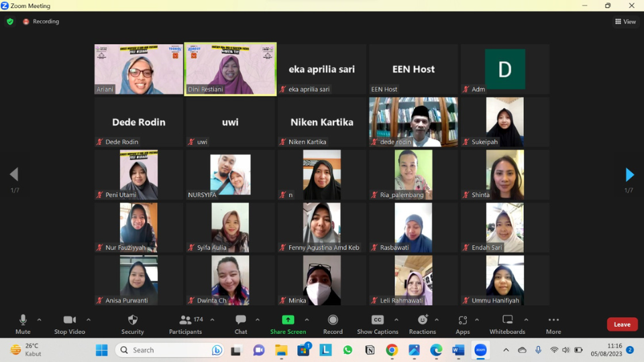Screen dimensions: 644x362
Task: Open the Reactions picker
Action: coord(422,324)
